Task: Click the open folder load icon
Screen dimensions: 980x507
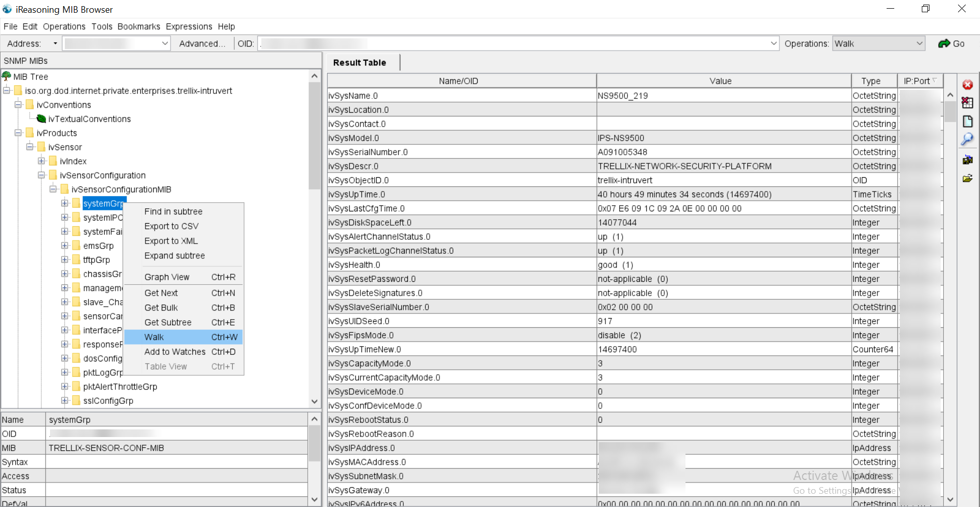Action: 967,178
